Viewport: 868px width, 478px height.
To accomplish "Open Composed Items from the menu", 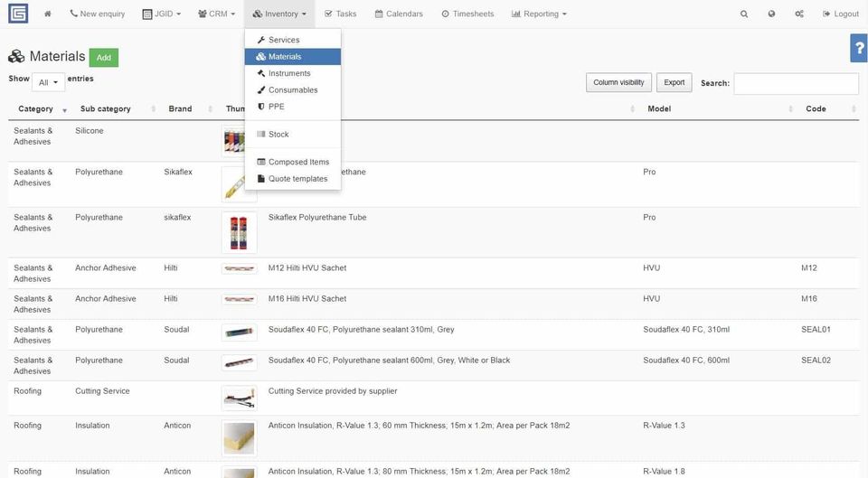I will (292, 162).
